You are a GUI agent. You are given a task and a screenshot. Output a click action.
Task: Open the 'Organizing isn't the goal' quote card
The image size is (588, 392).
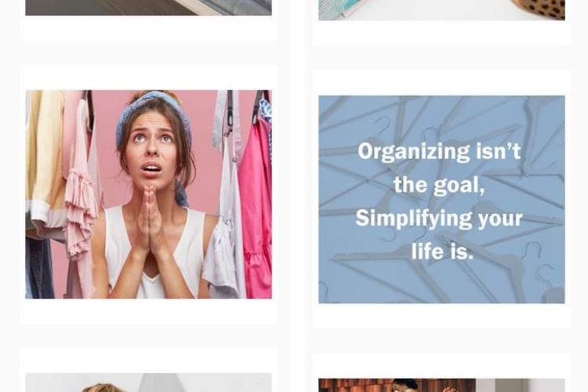pos(441,199)
